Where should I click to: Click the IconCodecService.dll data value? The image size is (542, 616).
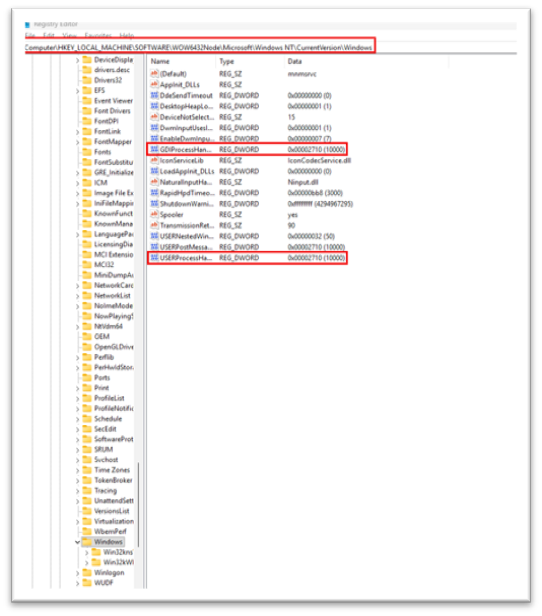coord(319,160)
